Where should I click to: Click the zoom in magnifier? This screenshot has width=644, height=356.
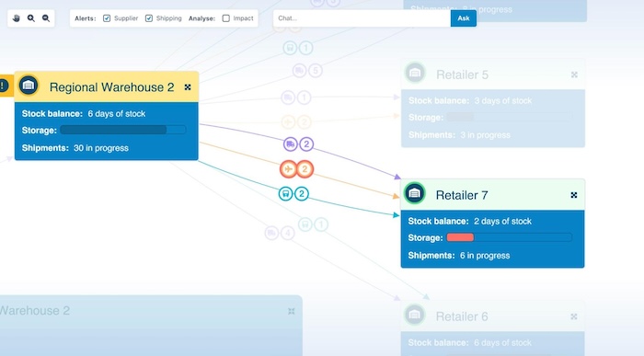point(31,18)
